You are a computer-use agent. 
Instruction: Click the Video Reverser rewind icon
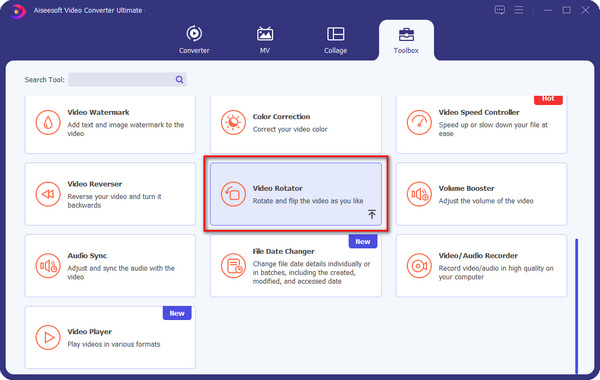(48, 194)
